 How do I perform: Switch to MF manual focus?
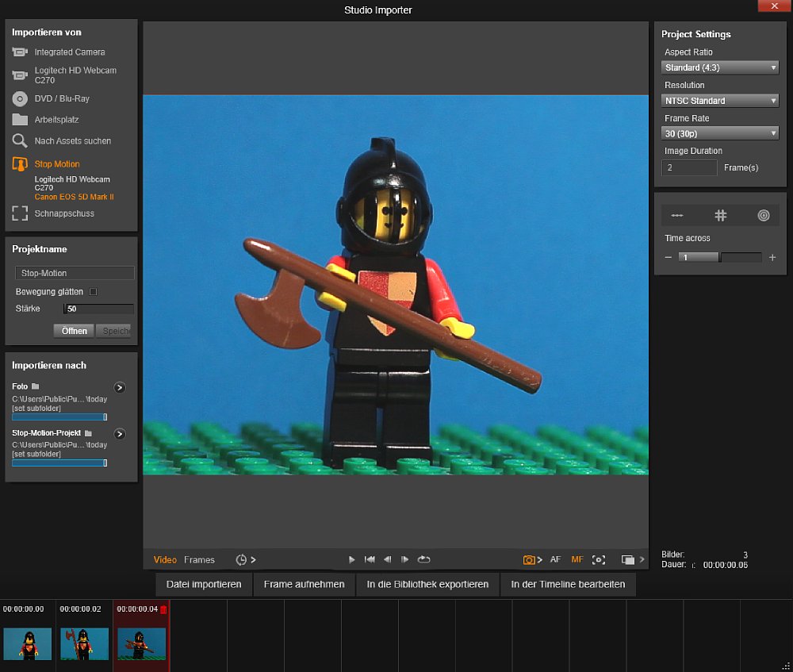[x=577, y=559]
